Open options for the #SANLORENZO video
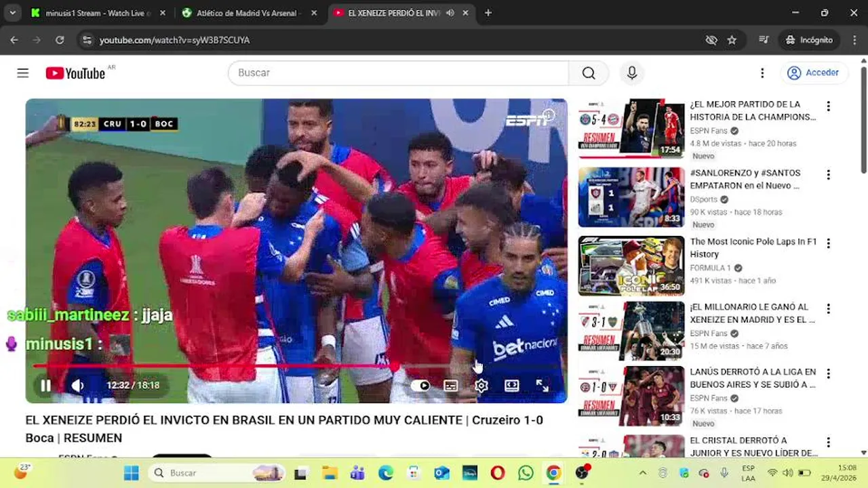 [x=828, y=175]
